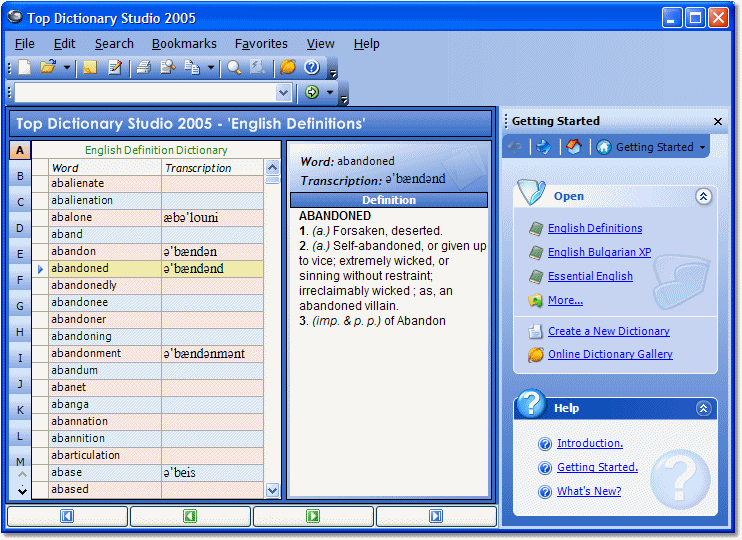Click the alphabet index up arrow
The height and width of the screenshot is (540, 742).
click(22, 474)
